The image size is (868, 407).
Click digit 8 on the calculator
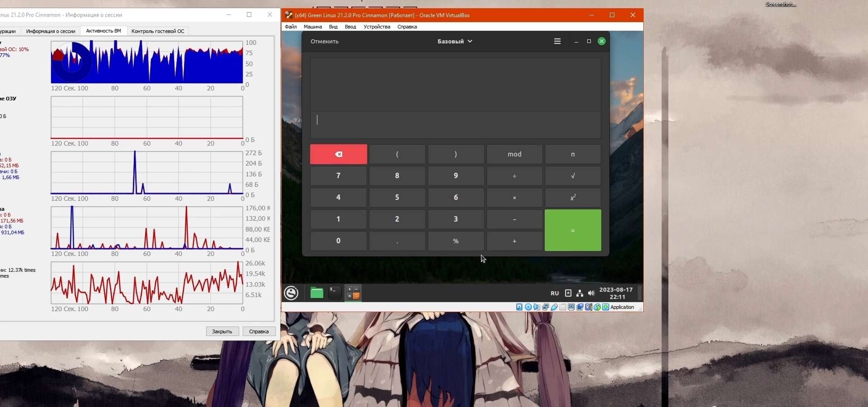[x=397, y=176]
